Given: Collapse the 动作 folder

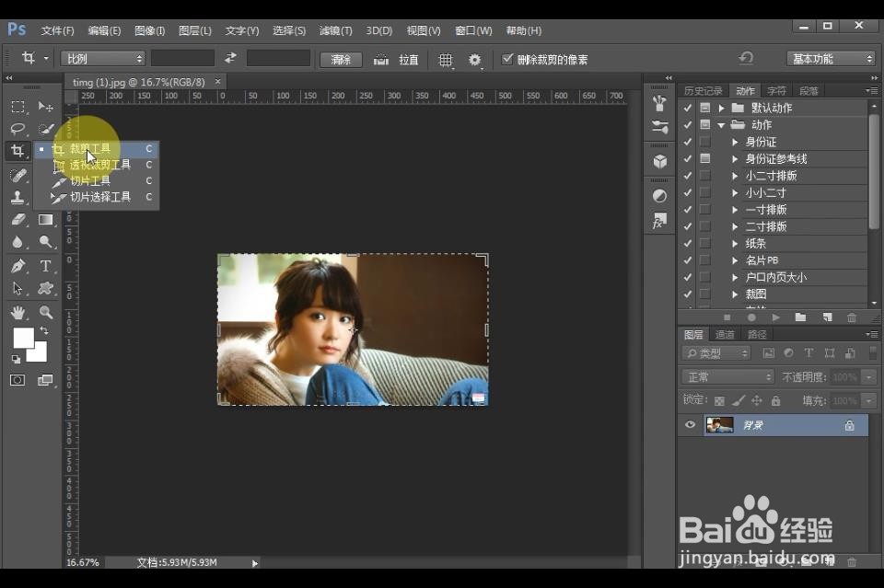Looking at the screenshot, I should [721, 125].
